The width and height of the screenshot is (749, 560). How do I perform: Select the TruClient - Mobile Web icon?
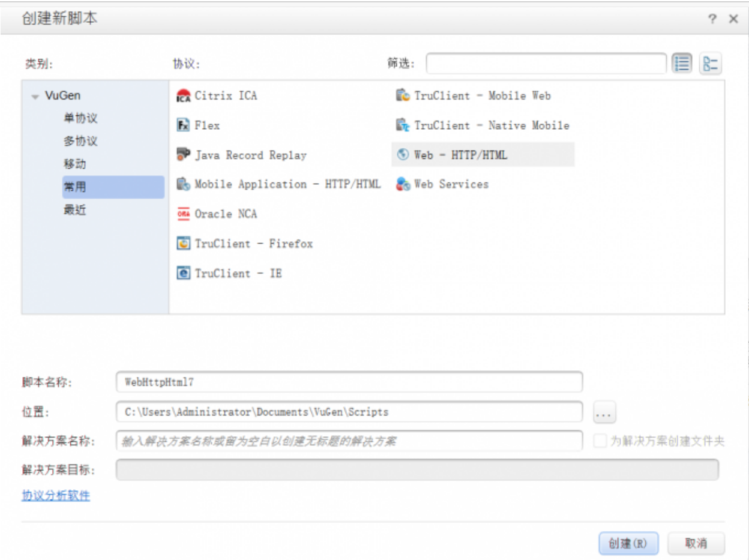pos(403,96)
